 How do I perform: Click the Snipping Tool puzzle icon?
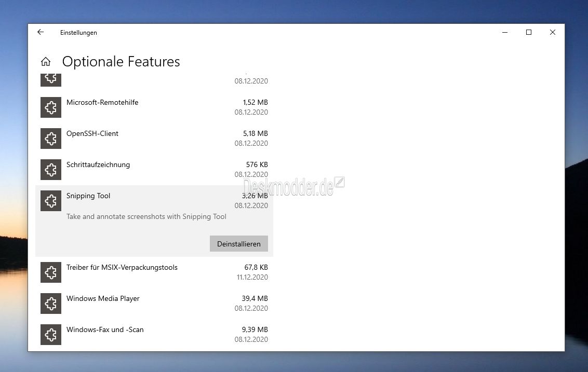click(x=51, y=201)
